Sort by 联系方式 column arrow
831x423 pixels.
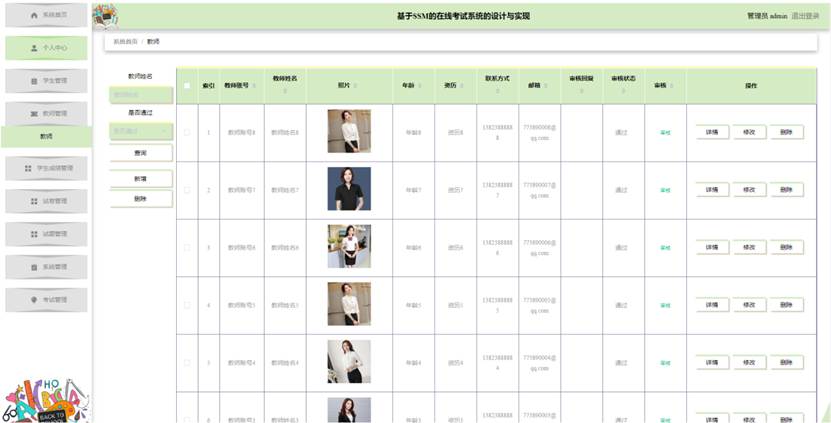(497, 92)
